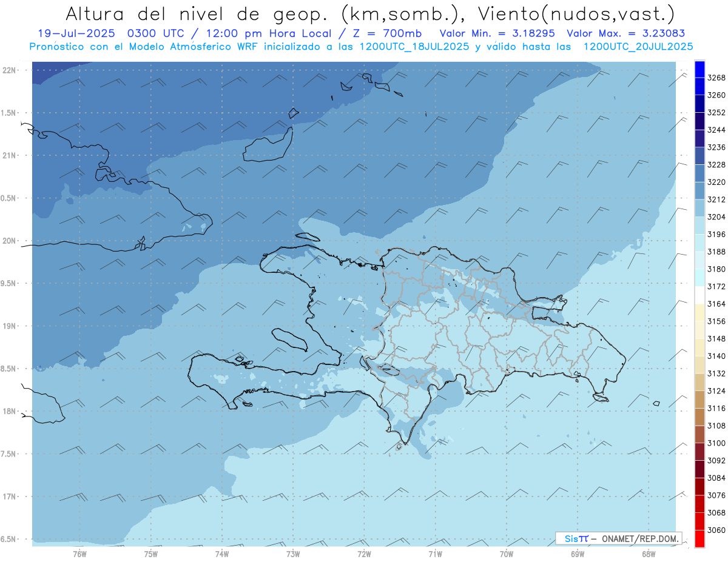Image resolution: width=728 pixels, height=562 pixels.
Task: Click the longitude label 75W
Action: point(150,554)
